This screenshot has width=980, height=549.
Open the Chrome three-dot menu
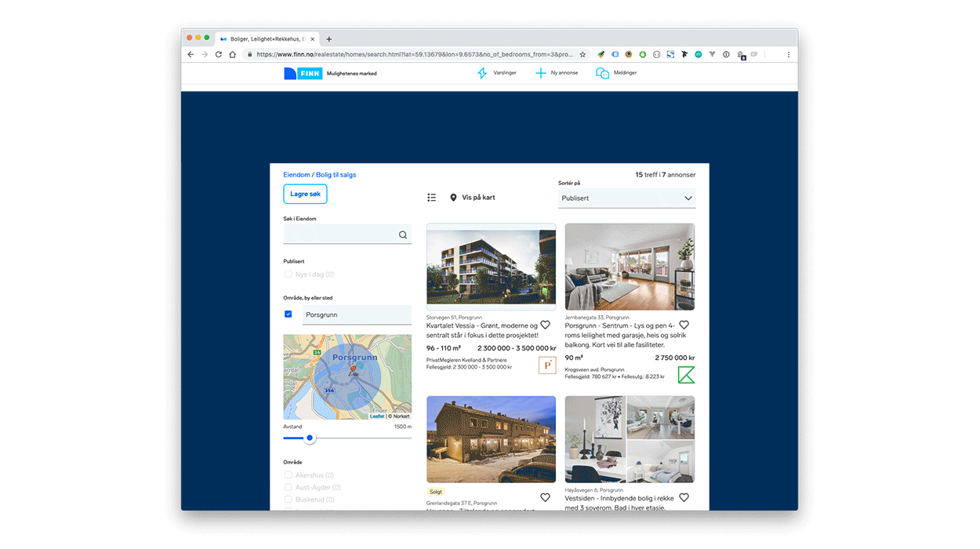(x=788, y=55)
